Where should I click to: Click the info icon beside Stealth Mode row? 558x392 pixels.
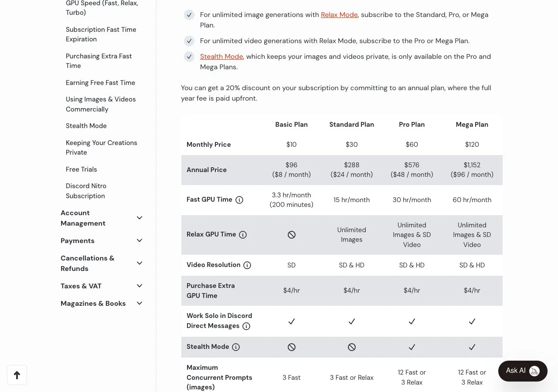click(x=236, y=347)
